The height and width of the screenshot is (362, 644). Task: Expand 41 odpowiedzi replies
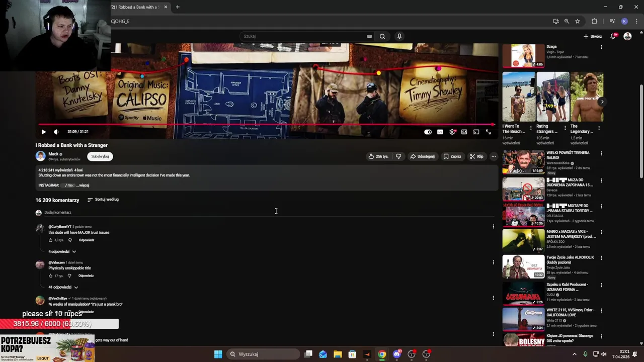pyautogui.click(x=63, y=287)
